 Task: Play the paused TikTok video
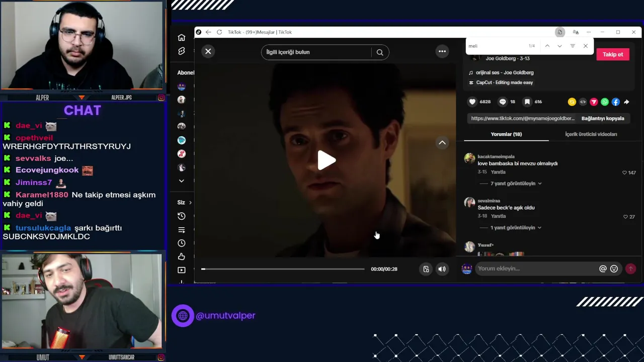327,160
